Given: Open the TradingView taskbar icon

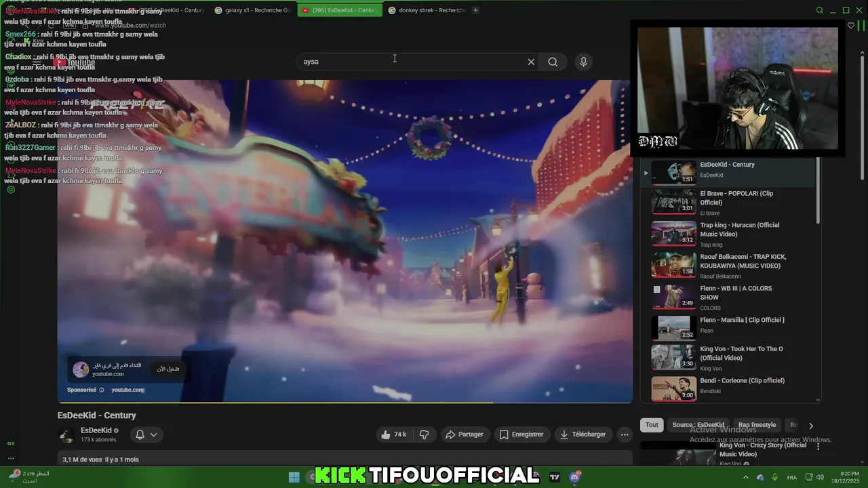Looking at the screenshot, I should (555, 477).
